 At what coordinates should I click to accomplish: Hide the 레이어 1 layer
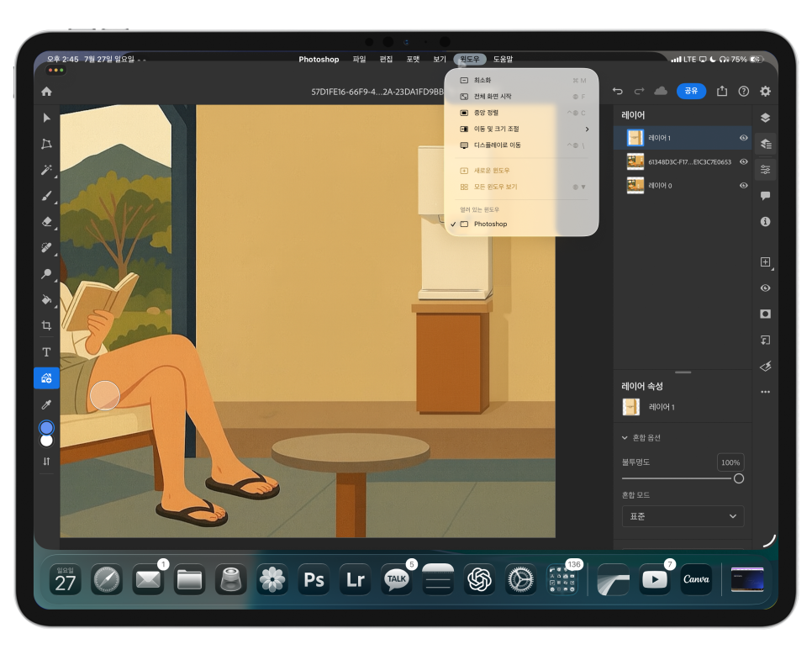point(744,138)
